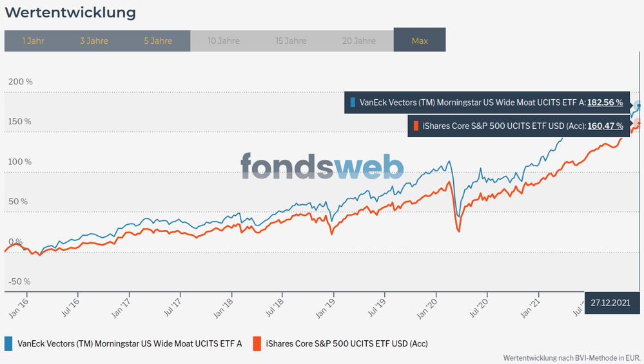Viewport: 644px width, 364px height.
Task: Click blue marker in VanEck tooltip
Action: click(353, 102)
